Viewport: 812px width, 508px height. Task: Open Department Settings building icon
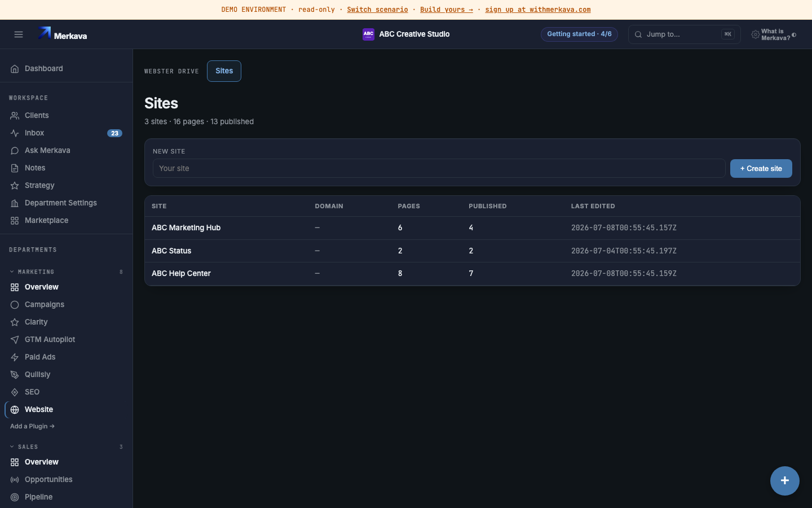click(x=15, y=203)
